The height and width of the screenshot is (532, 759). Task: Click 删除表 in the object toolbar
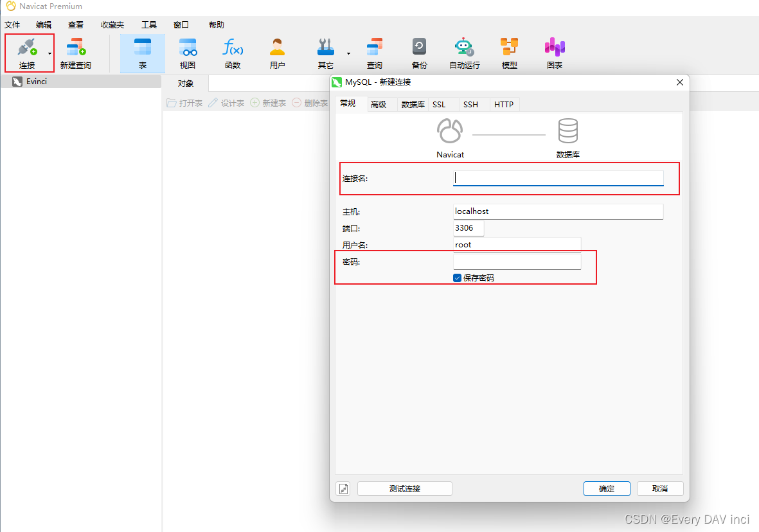310,103
